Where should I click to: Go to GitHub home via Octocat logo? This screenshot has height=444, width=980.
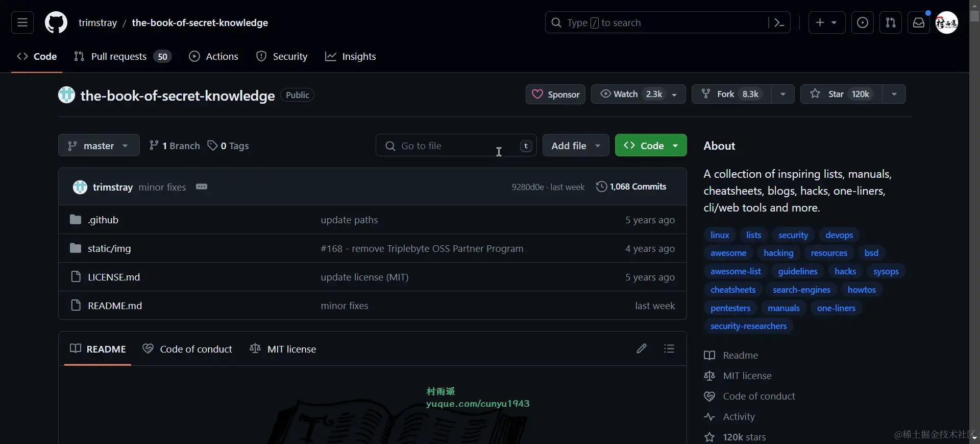56,22
